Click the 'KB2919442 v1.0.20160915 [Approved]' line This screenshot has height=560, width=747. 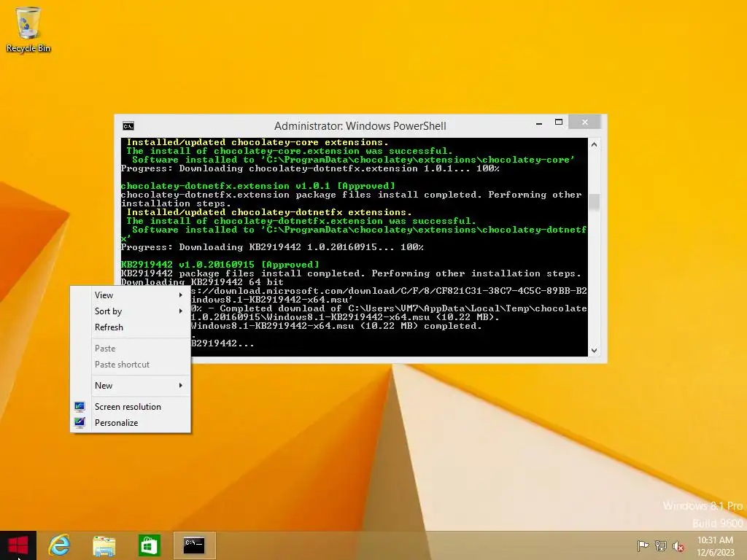click(x=220, y=265)
